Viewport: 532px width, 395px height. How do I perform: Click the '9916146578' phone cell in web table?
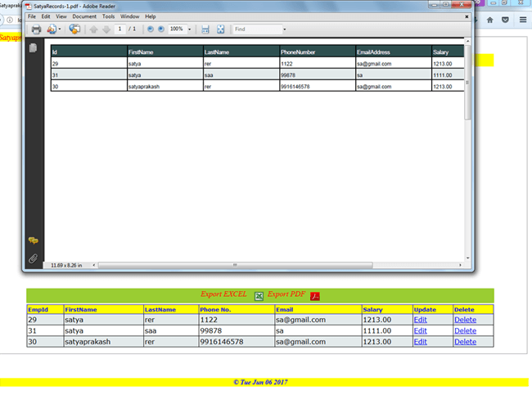[237, 342]
